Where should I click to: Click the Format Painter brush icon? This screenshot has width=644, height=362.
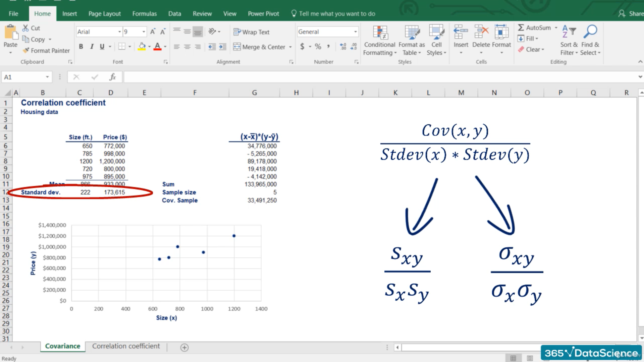pyautogui.click(x=26, y=51)
